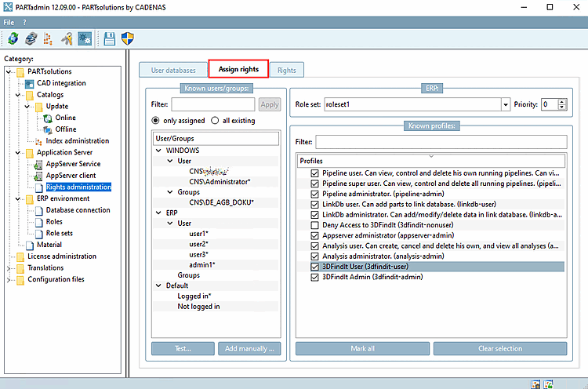Open the Role set dropdown arrow
Screen dimensions: 588x389
506,104
